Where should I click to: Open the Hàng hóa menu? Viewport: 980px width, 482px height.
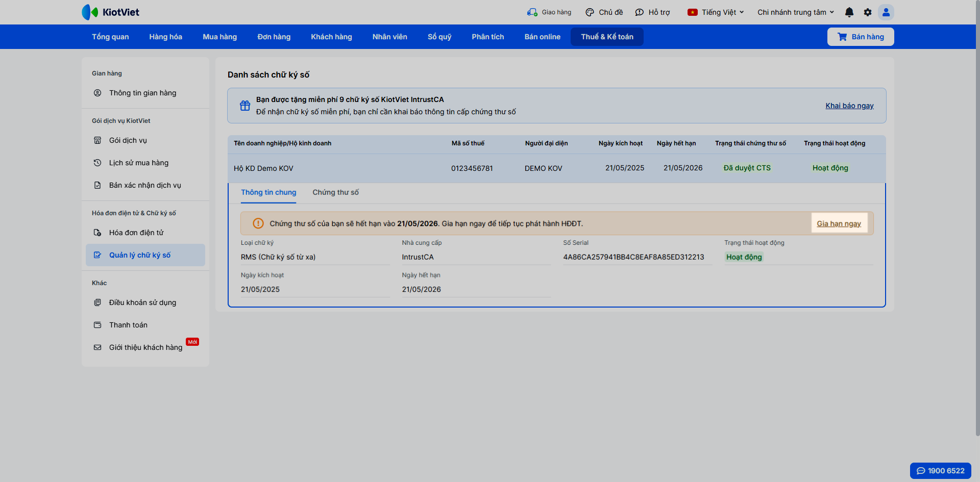pyautogui.click(x=166, y=37)
